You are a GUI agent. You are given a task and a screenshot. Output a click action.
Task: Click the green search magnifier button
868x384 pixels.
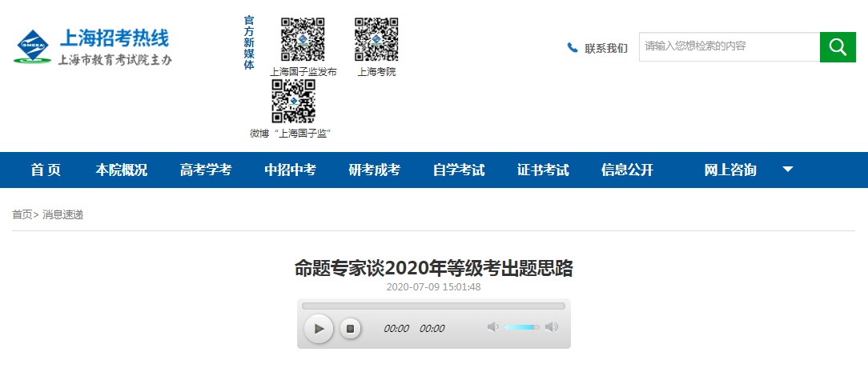pos(838,47)
